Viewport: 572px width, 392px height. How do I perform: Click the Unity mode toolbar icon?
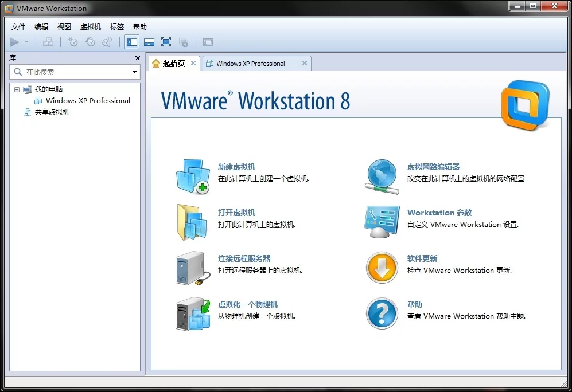coord(184,42)
